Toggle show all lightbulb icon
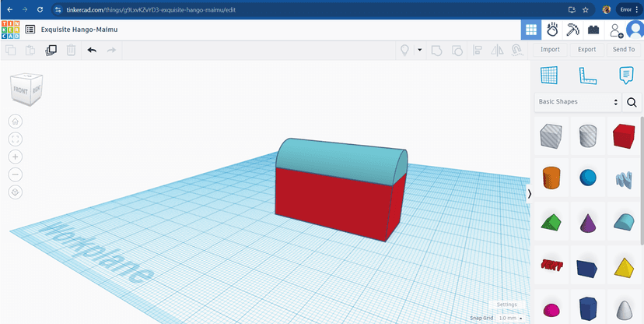The width and height of the screenshot is (644, 324). pyautogui.click(x=404, y=50)
